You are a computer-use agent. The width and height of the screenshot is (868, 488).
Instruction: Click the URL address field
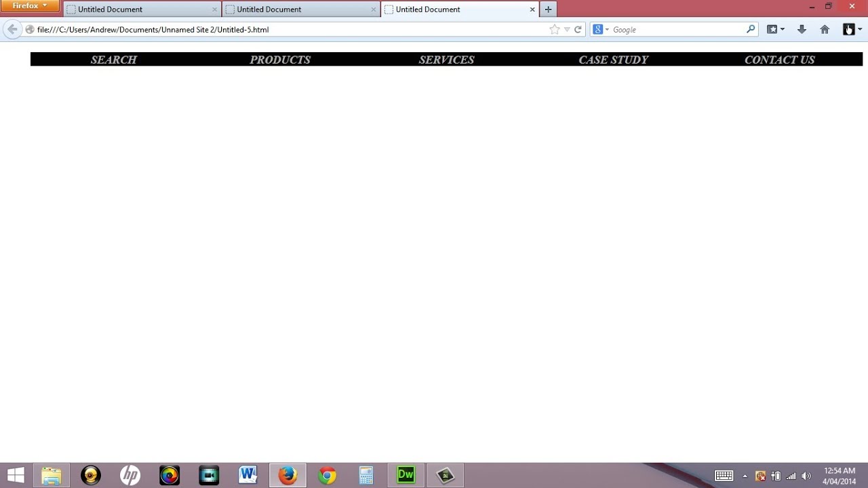click(292, 30)
